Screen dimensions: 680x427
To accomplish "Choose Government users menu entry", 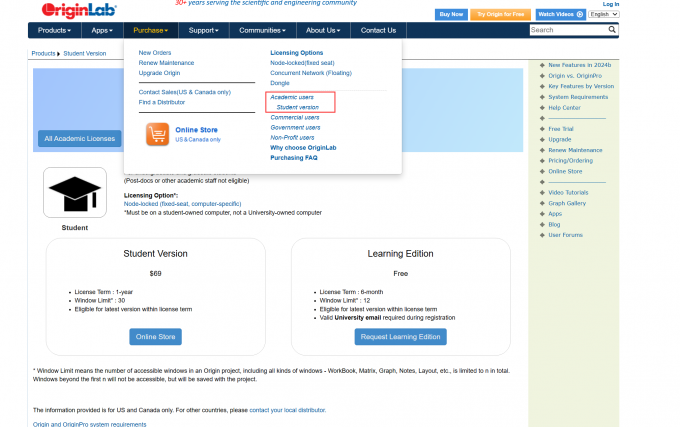I will tap(295, 127).
